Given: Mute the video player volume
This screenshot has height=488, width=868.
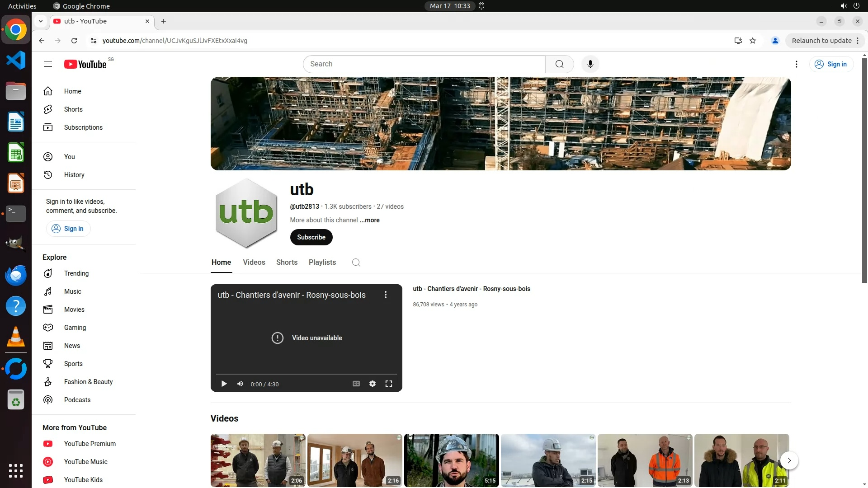Looking at the screenshot, I should [x=240, y=384].
